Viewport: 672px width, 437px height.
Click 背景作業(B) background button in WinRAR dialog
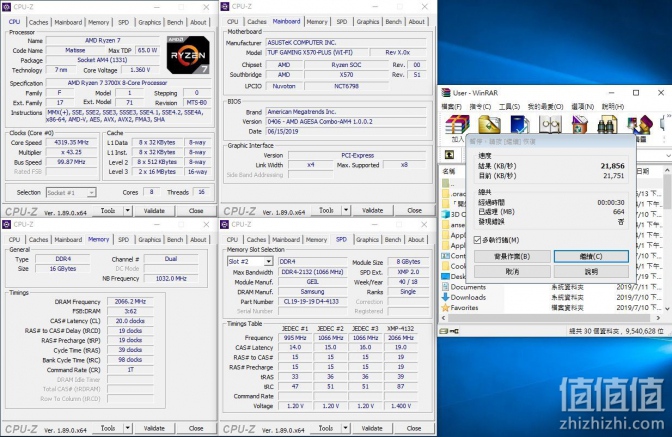pos(512,256)
